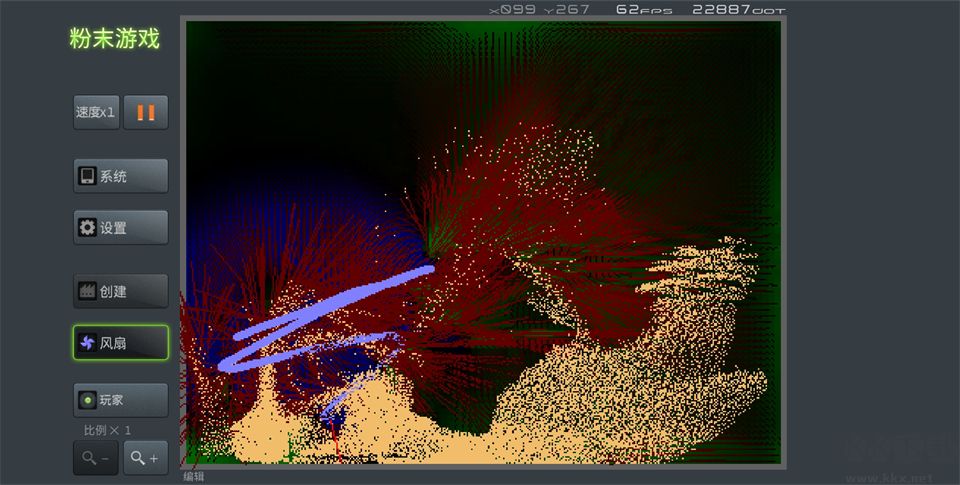Select the 创建 create tool

pos(120,292)
